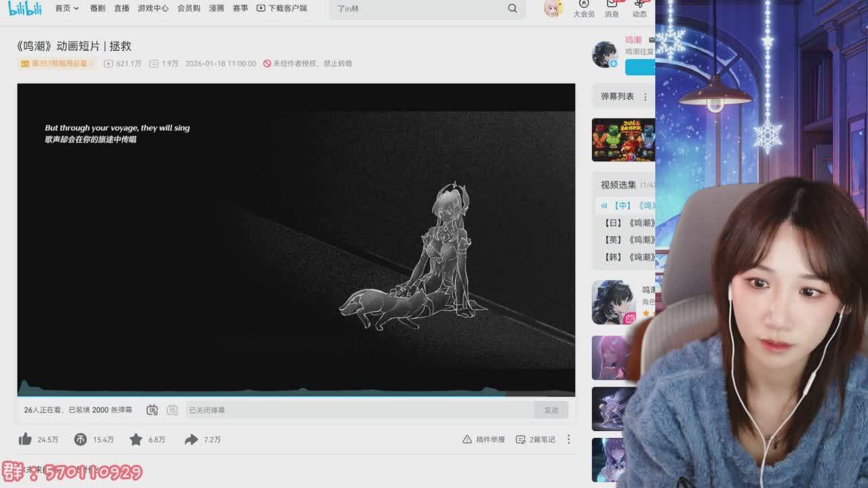
Task: Open the 弹幕列表 options menu
Action: (x=645, y=97)
